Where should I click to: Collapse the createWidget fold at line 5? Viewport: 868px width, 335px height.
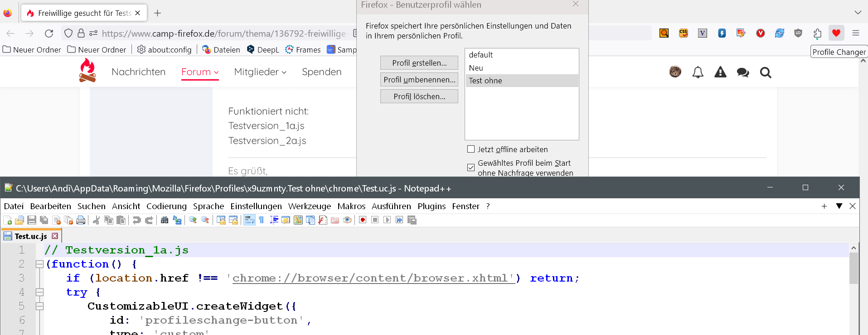[39, 306]
